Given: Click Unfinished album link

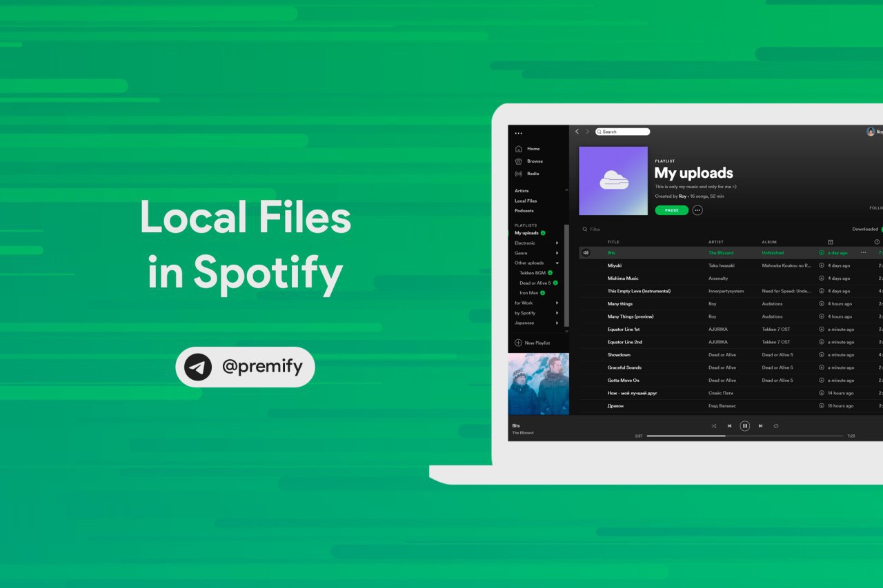Looking at the screenshot, I should (773, 253).
